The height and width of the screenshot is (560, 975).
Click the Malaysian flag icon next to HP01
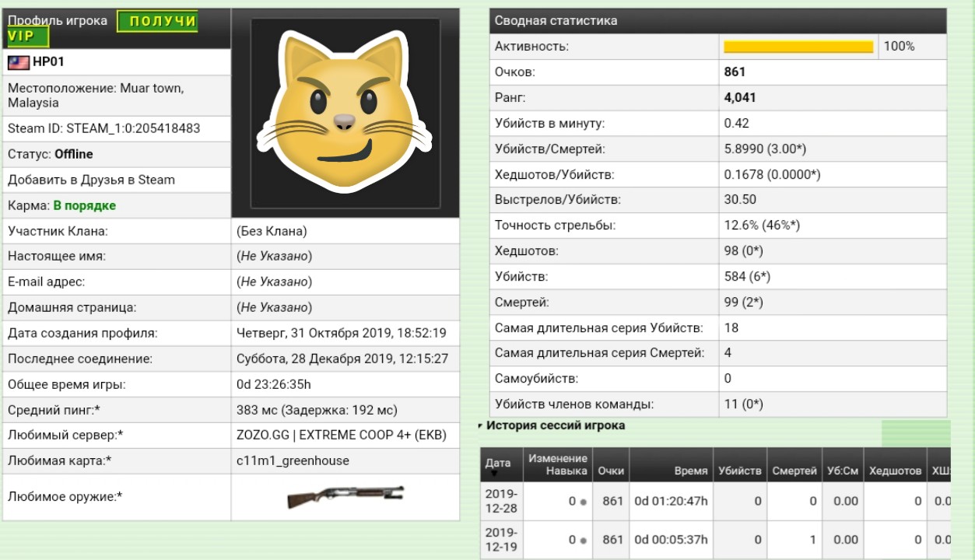click(19, 62)
